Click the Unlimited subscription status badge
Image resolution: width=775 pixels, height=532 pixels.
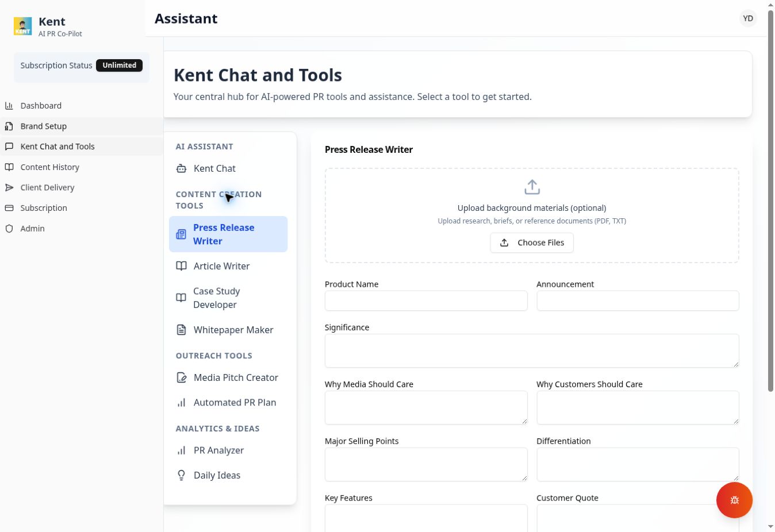(x=119, y=65)
